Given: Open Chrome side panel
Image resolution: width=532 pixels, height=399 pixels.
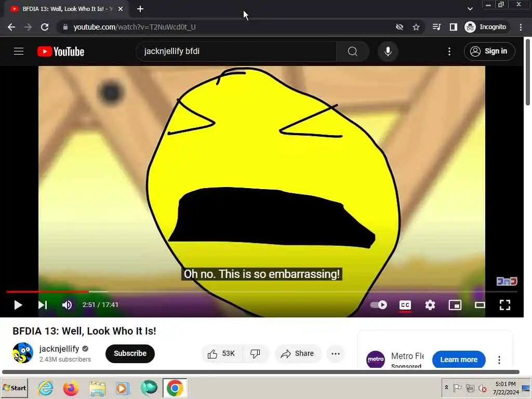Looking at the screenshot, I should [453, 27].
